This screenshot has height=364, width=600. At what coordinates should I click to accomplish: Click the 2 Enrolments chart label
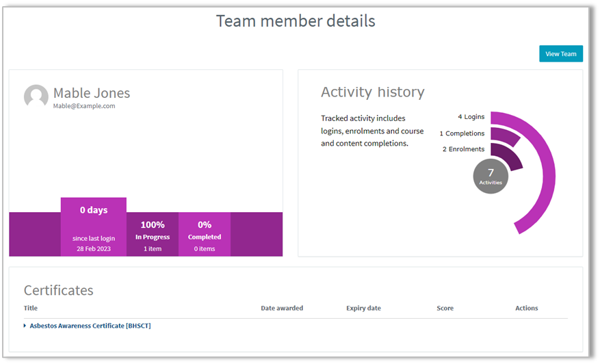point(463,149)
